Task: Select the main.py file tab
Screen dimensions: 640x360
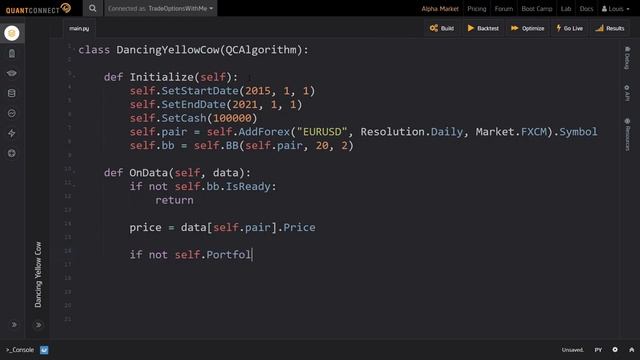Action: pyautogui.click(x=79, y=28)
